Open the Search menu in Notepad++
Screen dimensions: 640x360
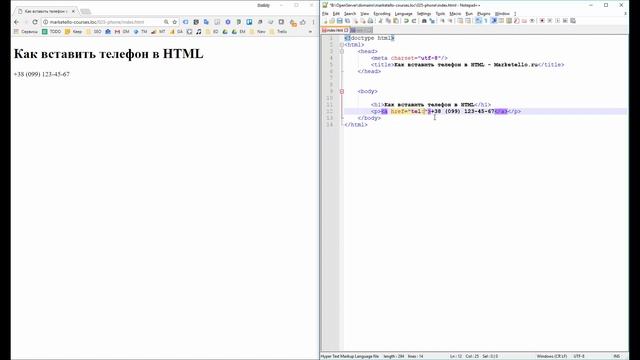click(350, 14)
